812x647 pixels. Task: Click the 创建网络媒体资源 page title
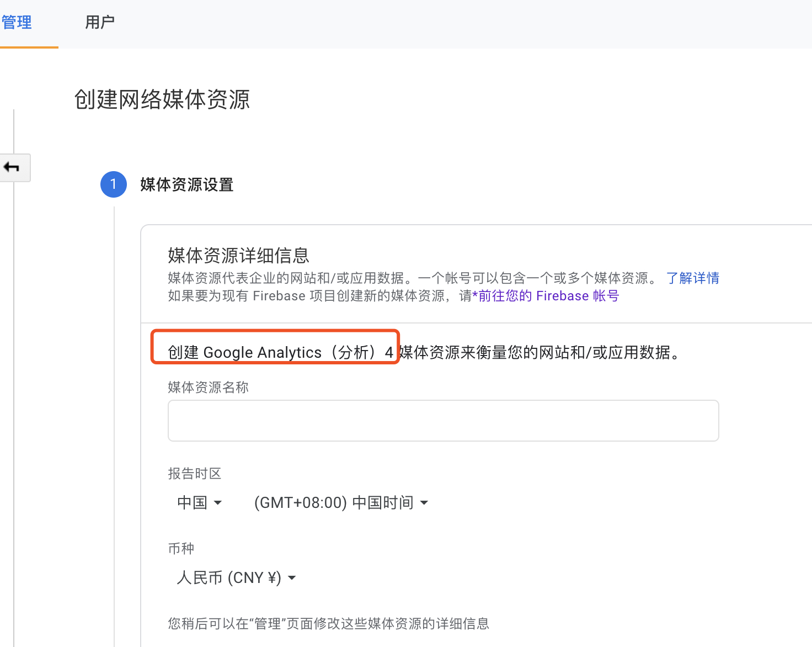[162, 99]
